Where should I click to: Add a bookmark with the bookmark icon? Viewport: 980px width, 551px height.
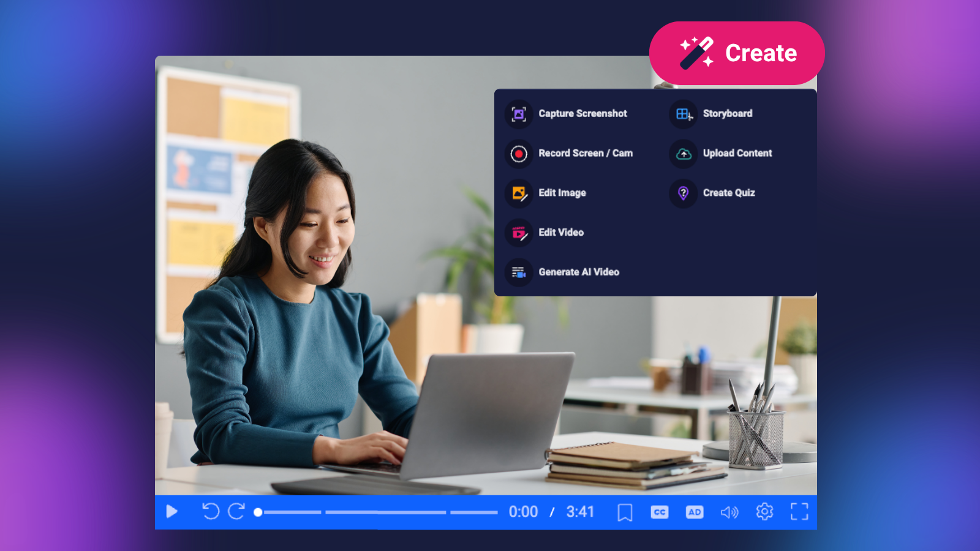click(625, 512)
